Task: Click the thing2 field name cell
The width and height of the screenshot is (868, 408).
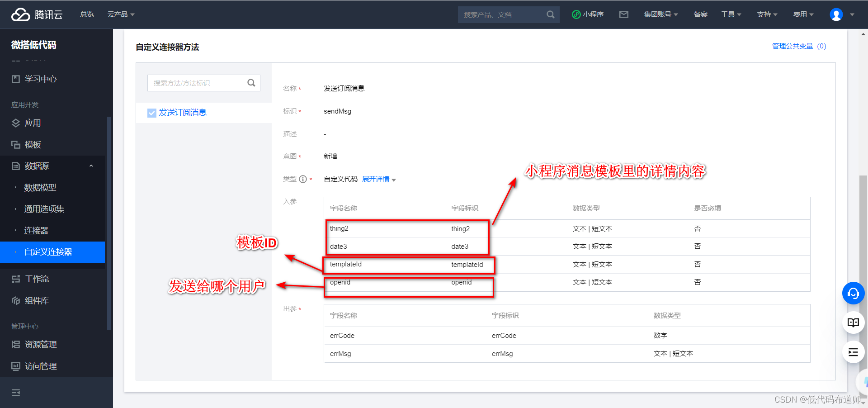Action: pyautogui.click(x=339, y=228)
